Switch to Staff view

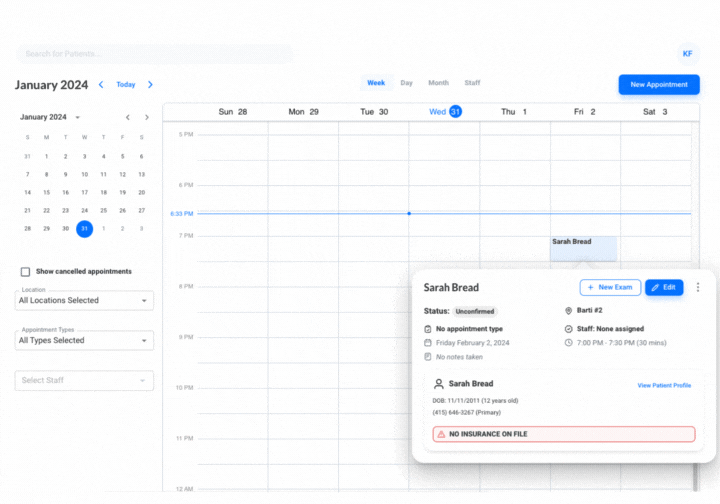tap(472, 83)
